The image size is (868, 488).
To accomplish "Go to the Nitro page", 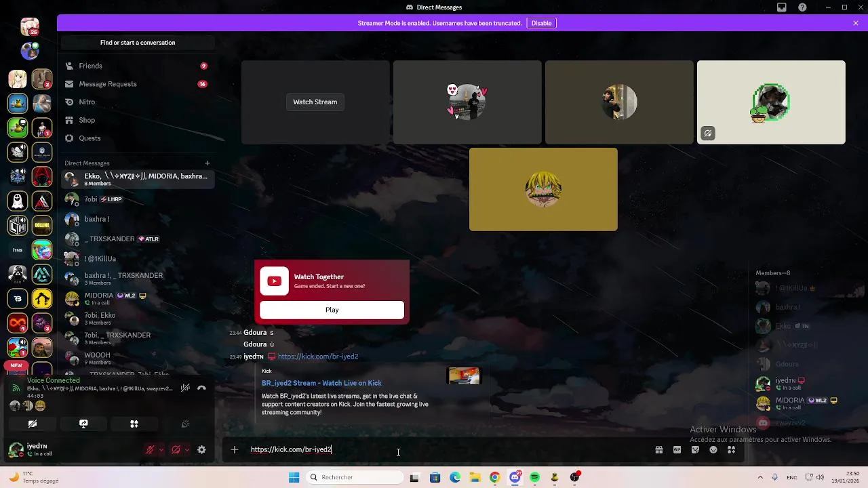I will [x=138, y=102].
